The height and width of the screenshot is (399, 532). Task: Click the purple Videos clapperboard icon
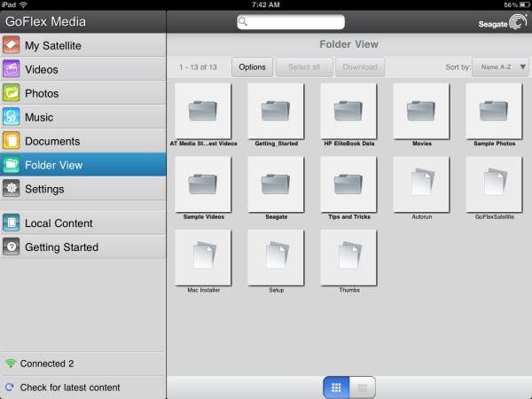coord(12,69)
